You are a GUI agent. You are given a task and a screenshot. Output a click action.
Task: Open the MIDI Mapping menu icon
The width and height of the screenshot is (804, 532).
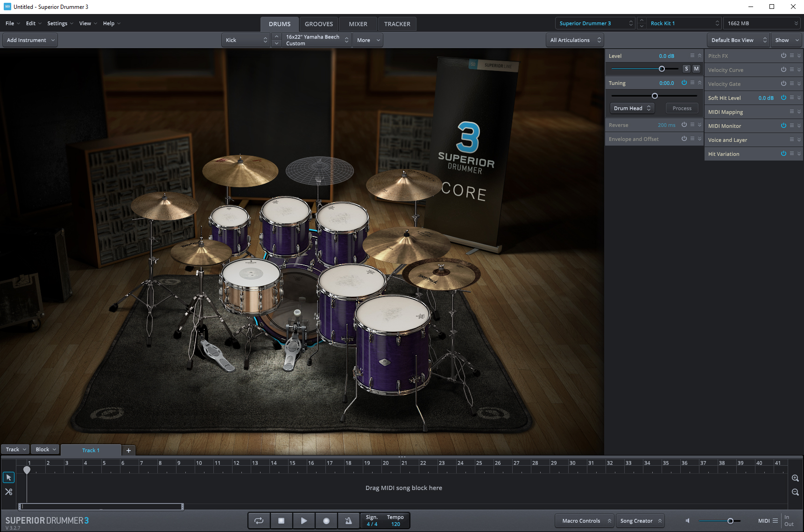[x=792, y=112]
